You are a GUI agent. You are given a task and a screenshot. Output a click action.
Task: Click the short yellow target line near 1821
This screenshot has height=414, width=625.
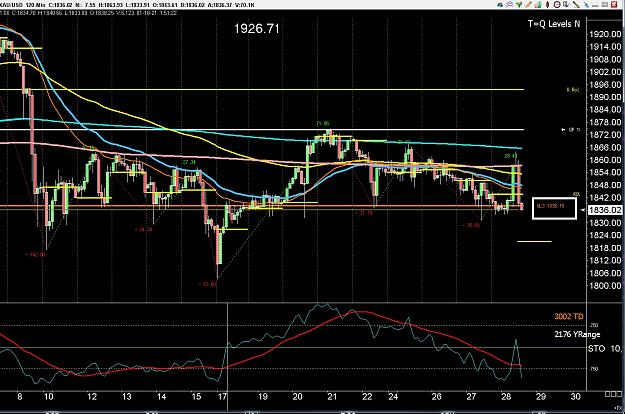534,241
